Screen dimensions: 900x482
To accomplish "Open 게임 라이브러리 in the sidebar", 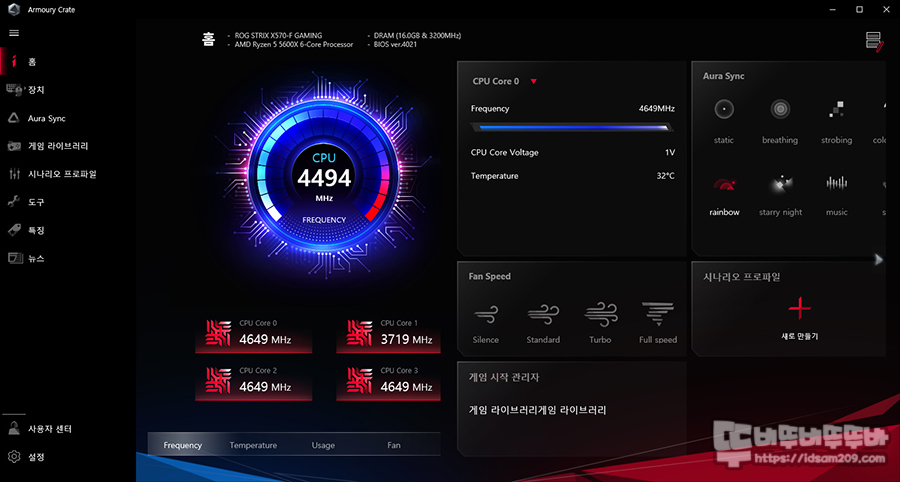I will tap(58, 146).
